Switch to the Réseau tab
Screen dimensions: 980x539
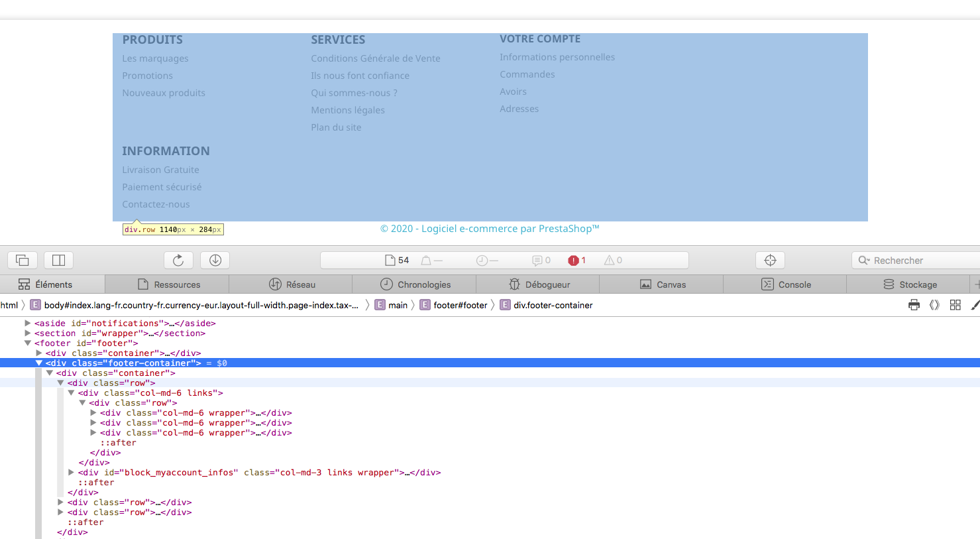tap(291, 284)
